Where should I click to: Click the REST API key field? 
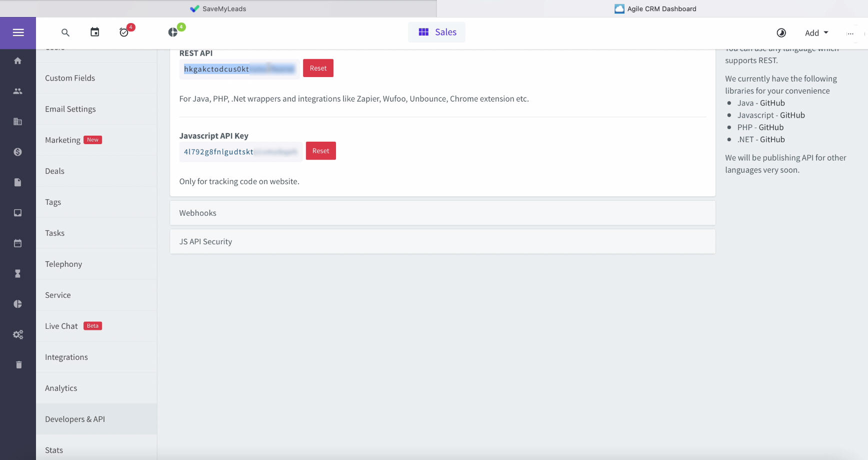tap(239, 69)
